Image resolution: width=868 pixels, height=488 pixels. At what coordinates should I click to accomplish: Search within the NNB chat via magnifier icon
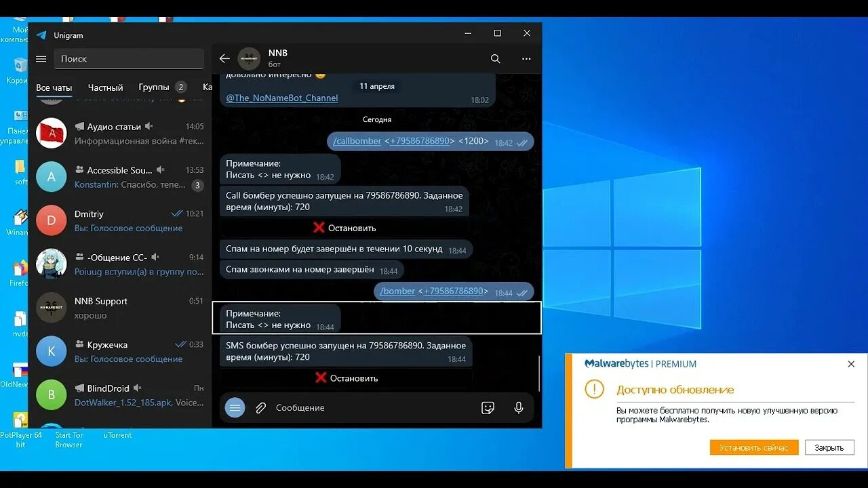click(x=496, y=59)
